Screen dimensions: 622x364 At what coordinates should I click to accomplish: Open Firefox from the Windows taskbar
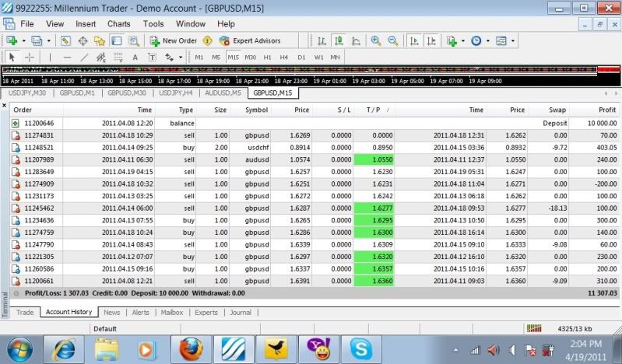(x=191, y=349)
